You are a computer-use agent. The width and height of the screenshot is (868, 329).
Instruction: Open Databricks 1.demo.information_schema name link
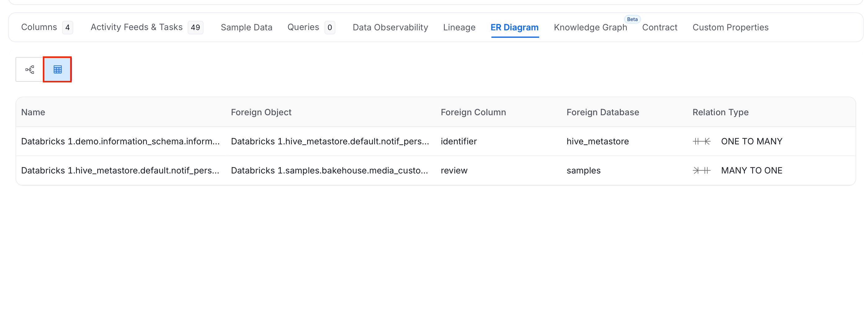pos(120,141)
